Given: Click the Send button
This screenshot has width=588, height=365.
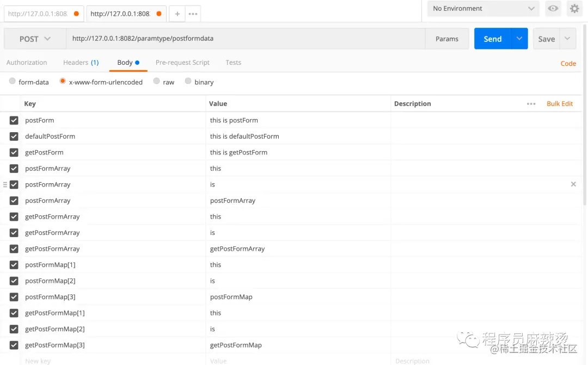Looking at the screenshot, I should pyautogui.click(x=492, y=39).
